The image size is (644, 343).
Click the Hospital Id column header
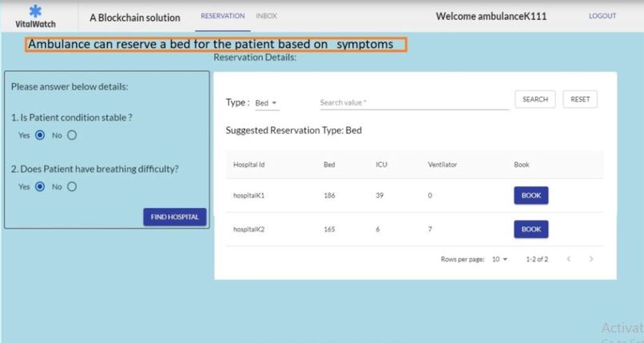point(249,165)
